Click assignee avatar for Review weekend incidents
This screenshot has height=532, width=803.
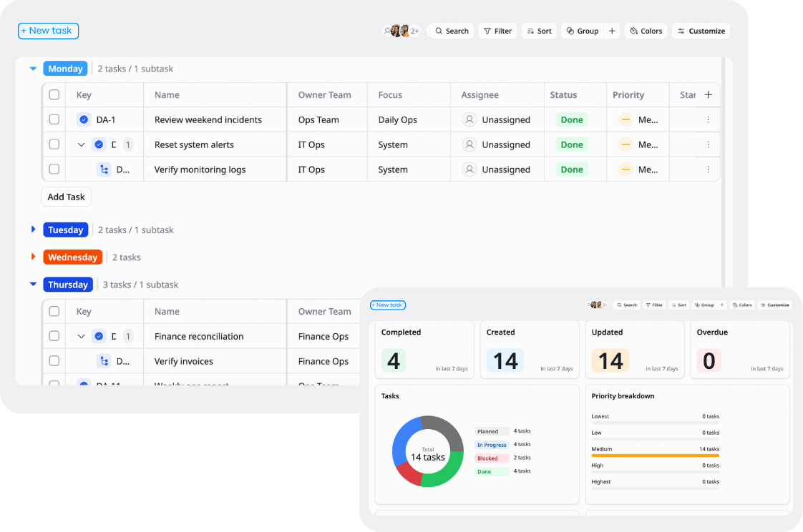click(x=469, y=119)
